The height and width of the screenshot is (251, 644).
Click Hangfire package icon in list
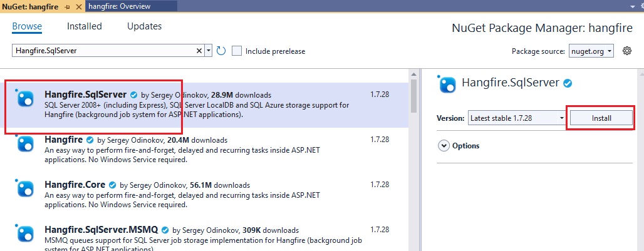pos(24,144)
